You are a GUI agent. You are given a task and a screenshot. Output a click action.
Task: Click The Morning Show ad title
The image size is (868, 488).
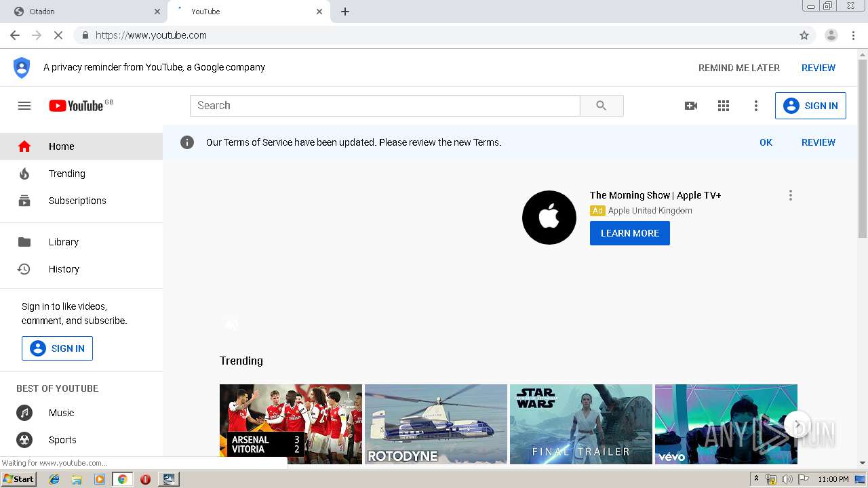(655, 195)
